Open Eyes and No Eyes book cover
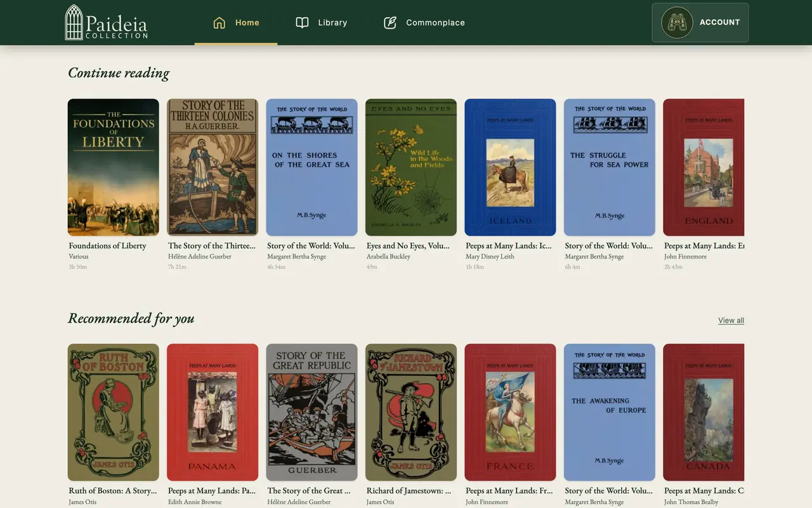Image resolution: width=812 pixels, height=508 pixels. point(411,168)
